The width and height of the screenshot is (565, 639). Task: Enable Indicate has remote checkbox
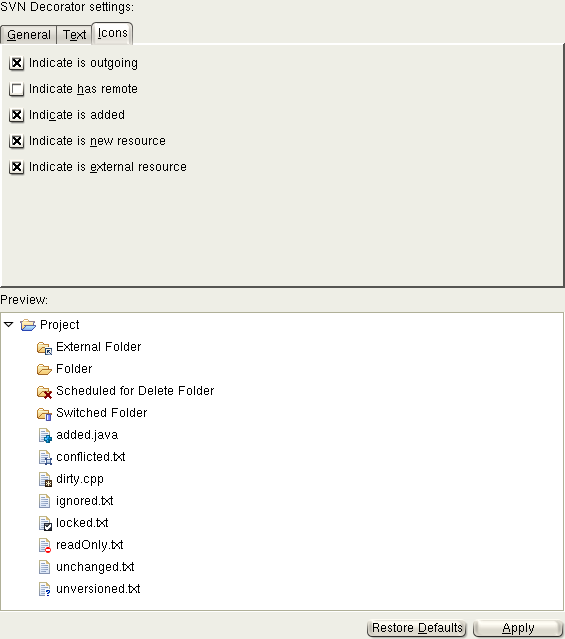click(x=16, y=89)
